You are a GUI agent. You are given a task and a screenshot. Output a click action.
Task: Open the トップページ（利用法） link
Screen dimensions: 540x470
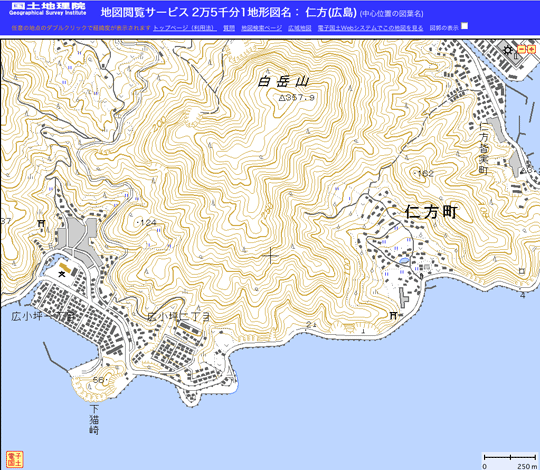[185, 28]
